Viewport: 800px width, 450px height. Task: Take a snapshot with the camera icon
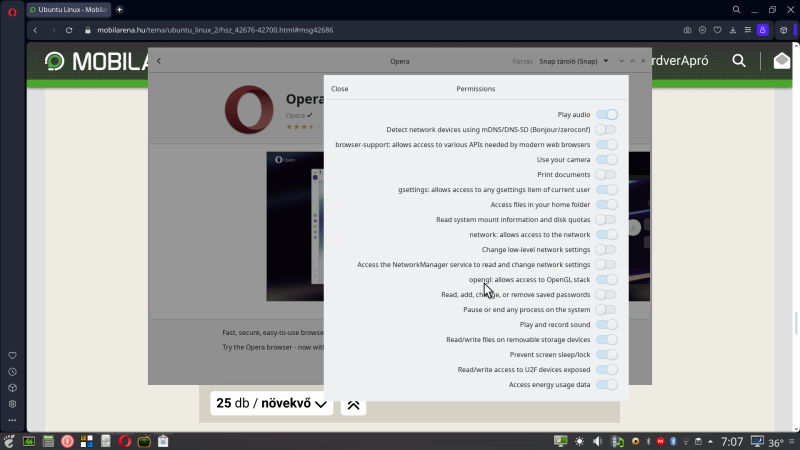687,30
